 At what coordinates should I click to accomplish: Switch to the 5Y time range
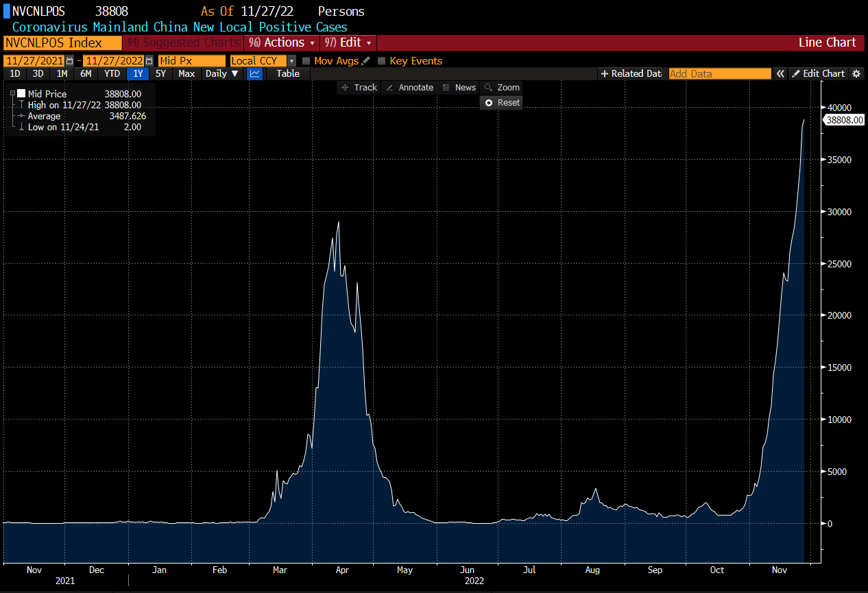(x=160, y=73)
